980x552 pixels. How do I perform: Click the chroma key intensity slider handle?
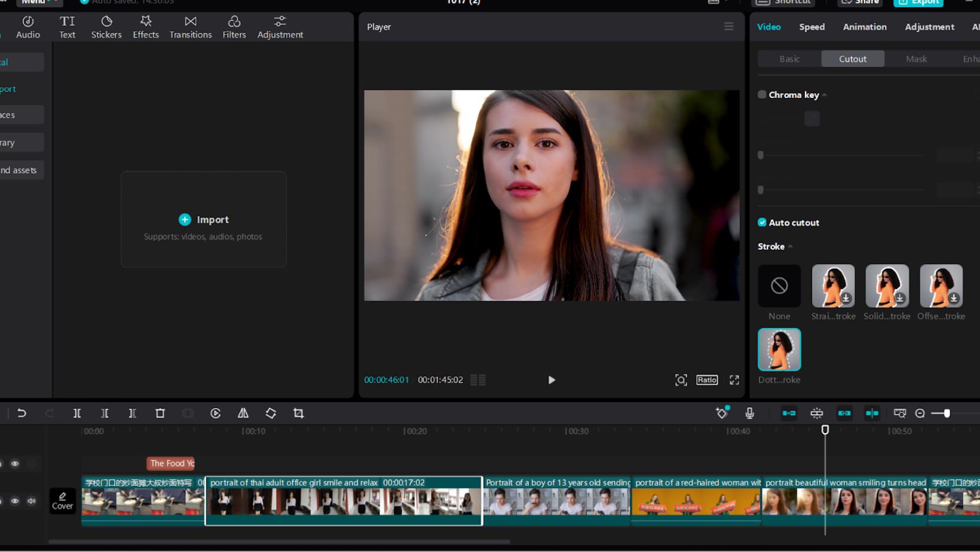(x=761, y=155)
